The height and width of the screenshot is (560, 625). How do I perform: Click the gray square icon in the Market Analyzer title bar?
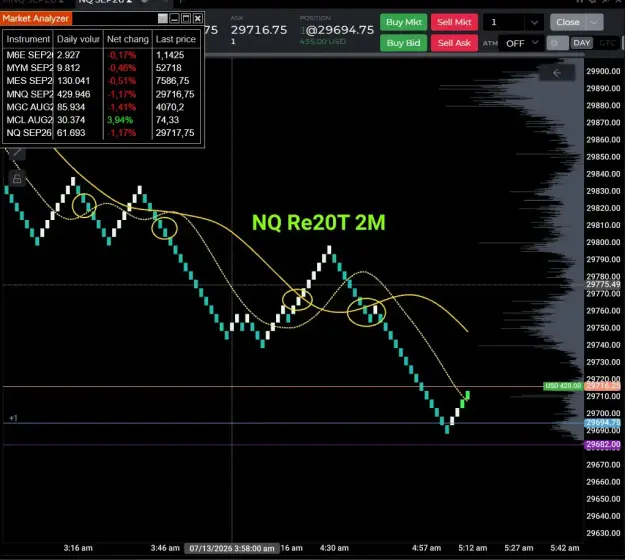click(x=163, y=18)
